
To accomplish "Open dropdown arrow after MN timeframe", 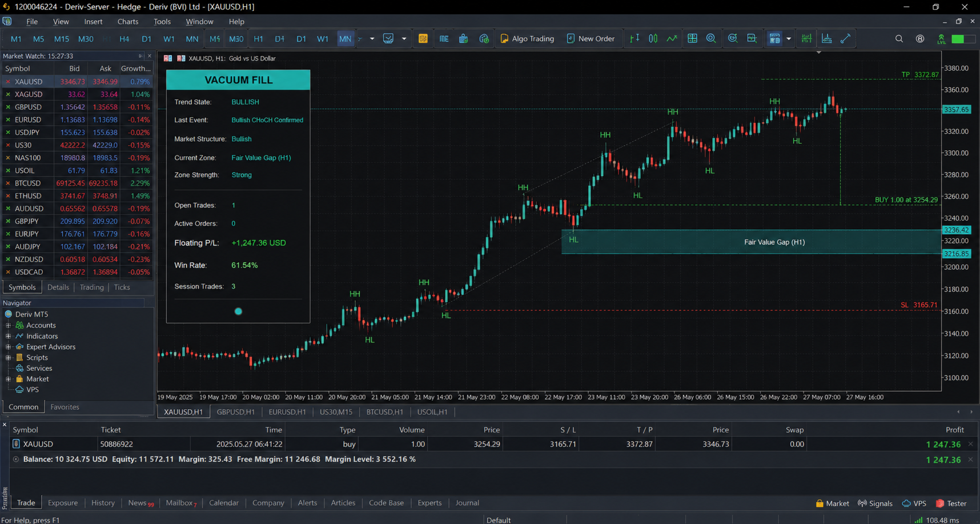I will pyautogui.click(x=372, y=39).
